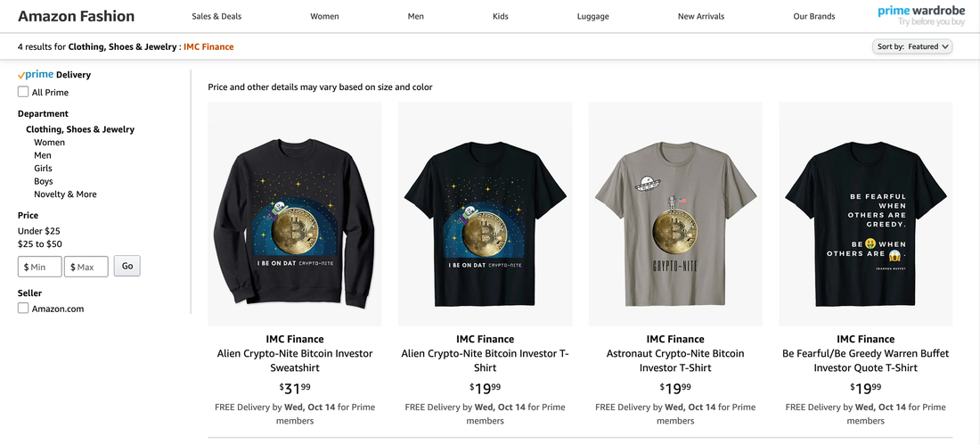
Task: Open the Women menu in top navigation
Action: pos(324,16)
